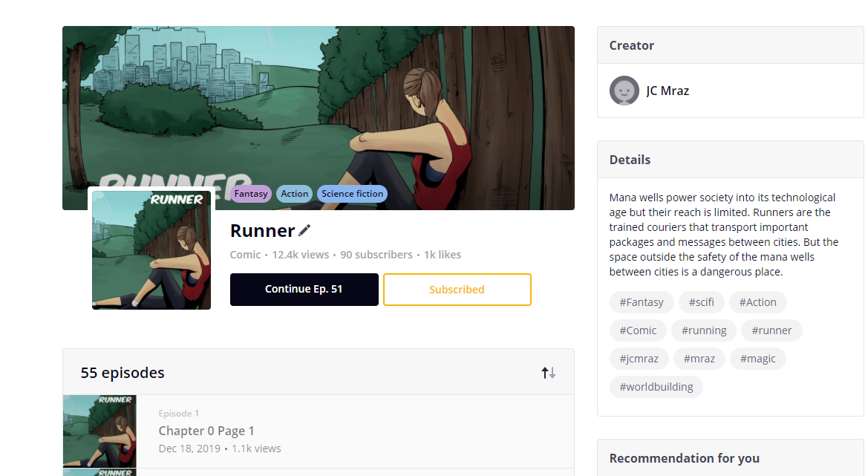This screenshot has height=476, width=868.
Task: Open the #running hashtag
Action: tap(703, 330)
